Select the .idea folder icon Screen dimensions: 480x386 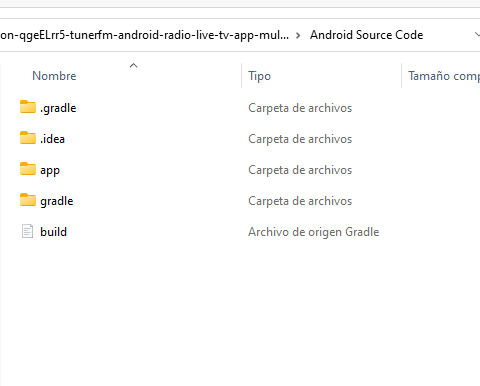pos(28,138)
